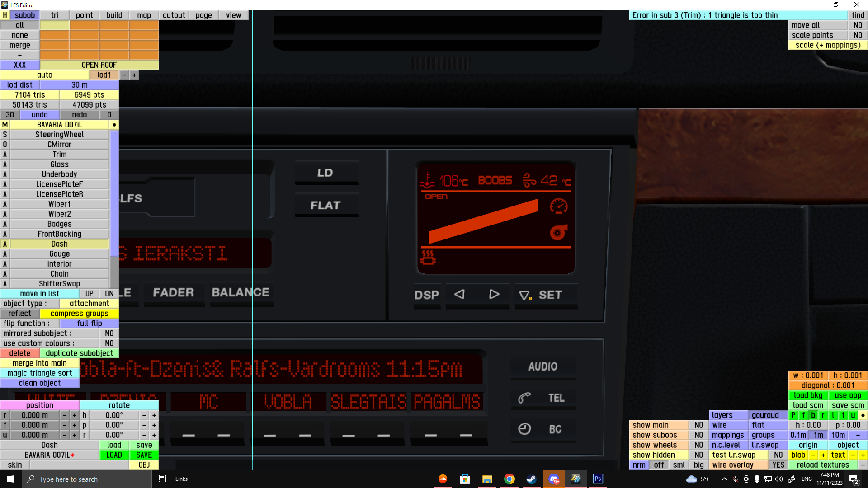Image resolution: width=868 pixels, height=488 pixels.
Task: Click the H button in top-left corner
Action: pyautogui.click(x=5, y=15)
